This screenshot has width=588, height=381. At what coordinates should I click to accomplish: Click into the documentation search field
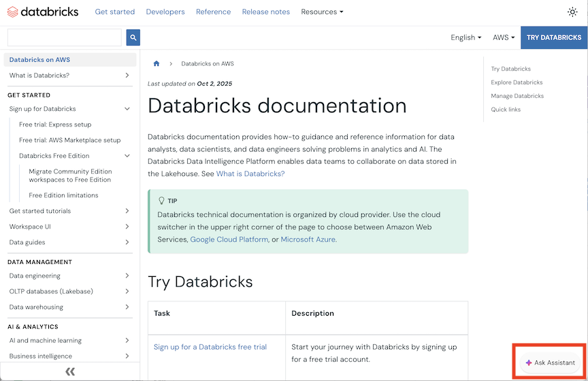point(64,37)
